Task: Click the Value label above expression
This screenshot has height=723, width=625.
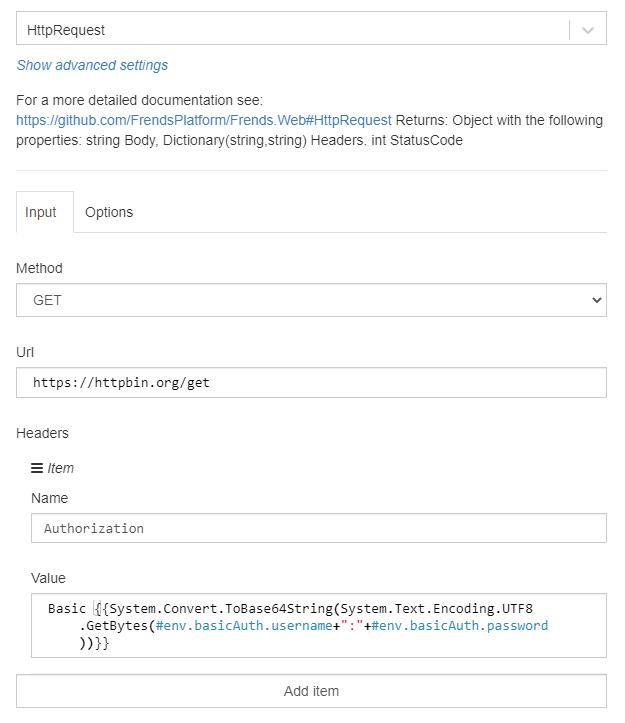Action: pos(49,578)
